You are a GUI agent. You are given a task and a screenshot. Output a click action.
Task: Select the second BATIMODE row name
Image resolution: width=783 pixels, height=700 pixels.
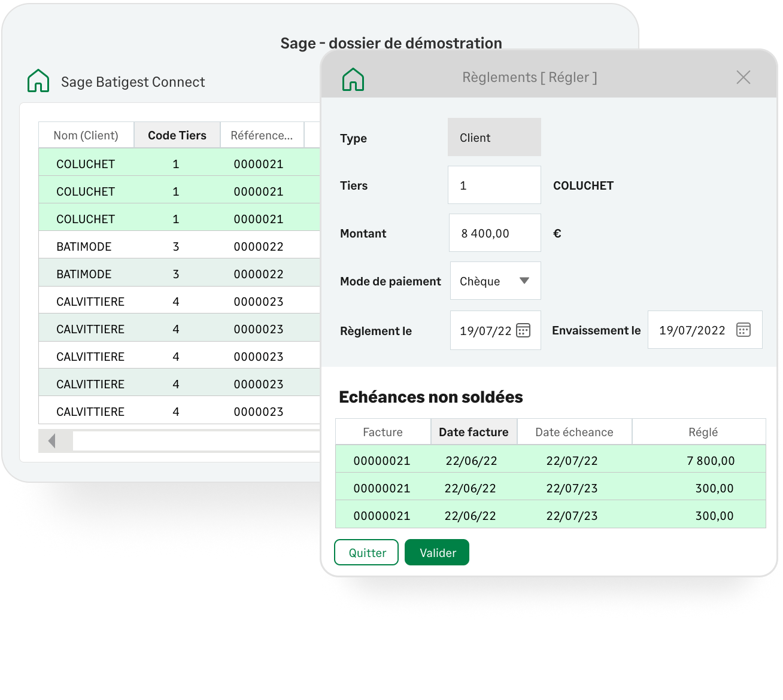click(84, 274)
